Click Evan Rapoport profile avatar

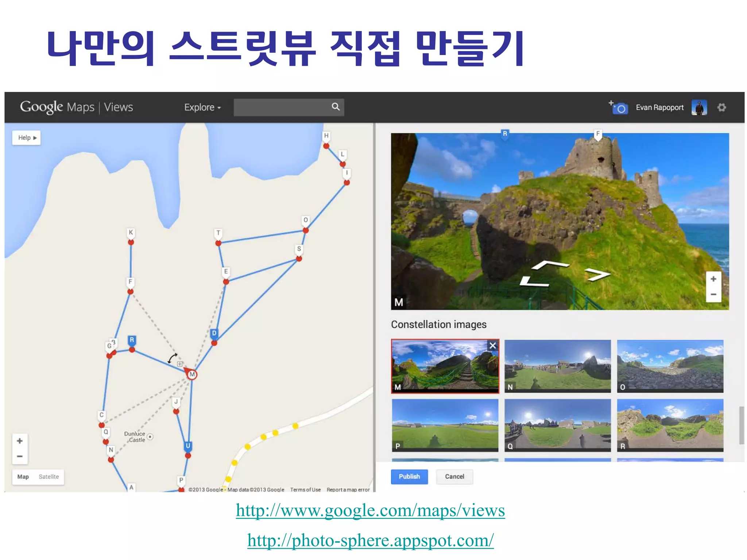699,108
